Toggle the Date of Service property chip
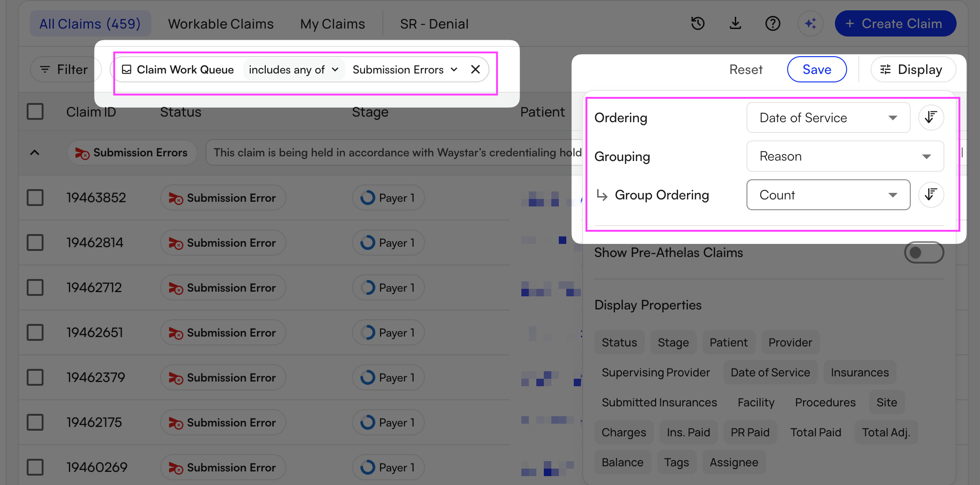This screenshot has width=980, height=485. (770, 372)
